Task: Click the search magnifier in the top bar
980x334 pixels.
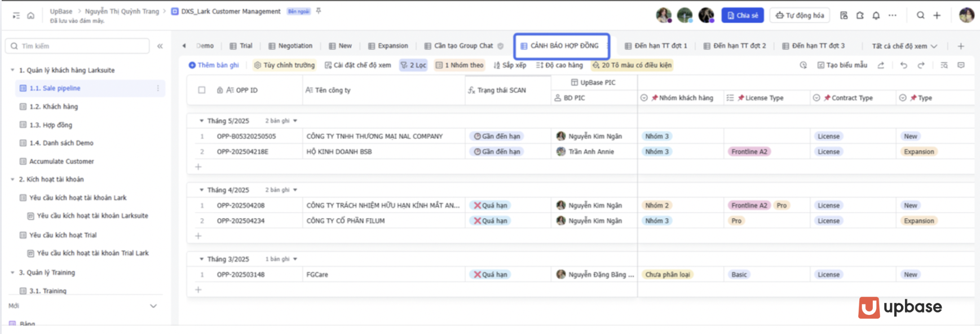Action: point(920,15)
